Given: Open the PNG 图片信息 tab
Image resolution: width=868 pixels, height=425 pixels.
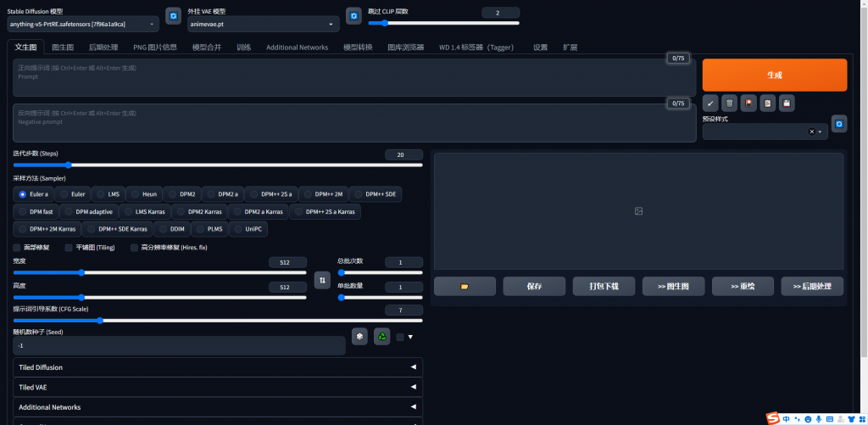Looking at the screenshot, I should click(155, 48).
